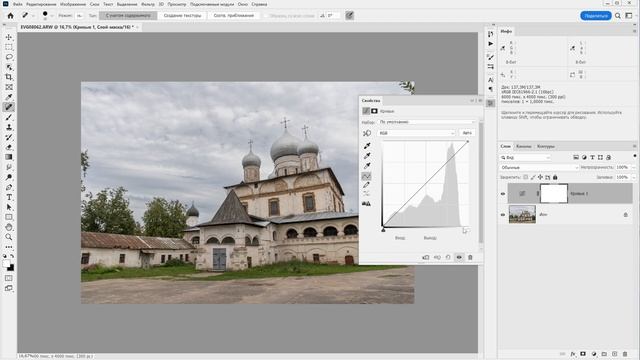This screenshot has height=360, width=640.
Task: Click the Home icon in options bar
Action: coord(11,16)
